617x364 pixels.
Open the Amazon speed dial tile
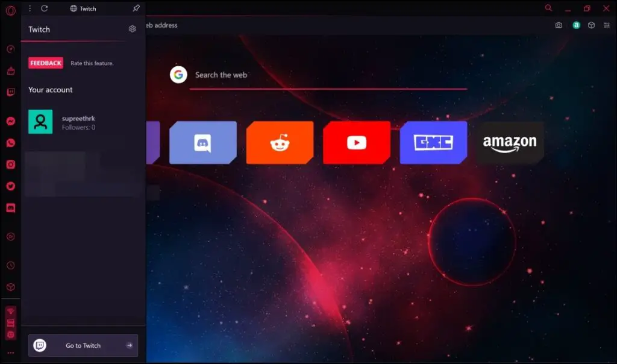[510, 142]
